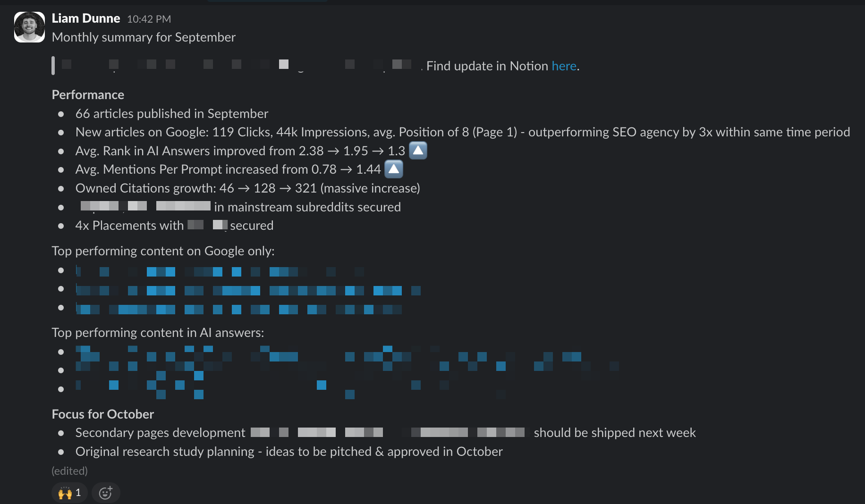
Task: Click the "66 articles published in September" bullet
Action: 171,114
